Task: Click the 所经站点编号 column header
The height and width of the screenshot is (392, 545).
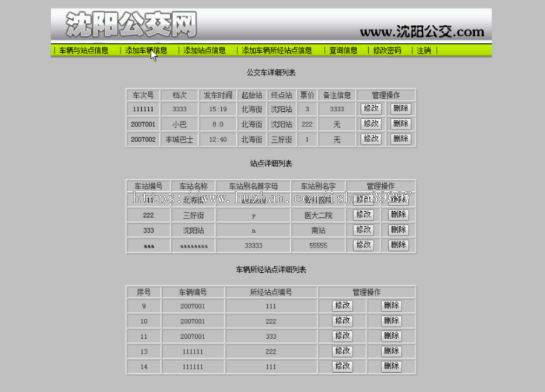Action: tap(271, 292)
